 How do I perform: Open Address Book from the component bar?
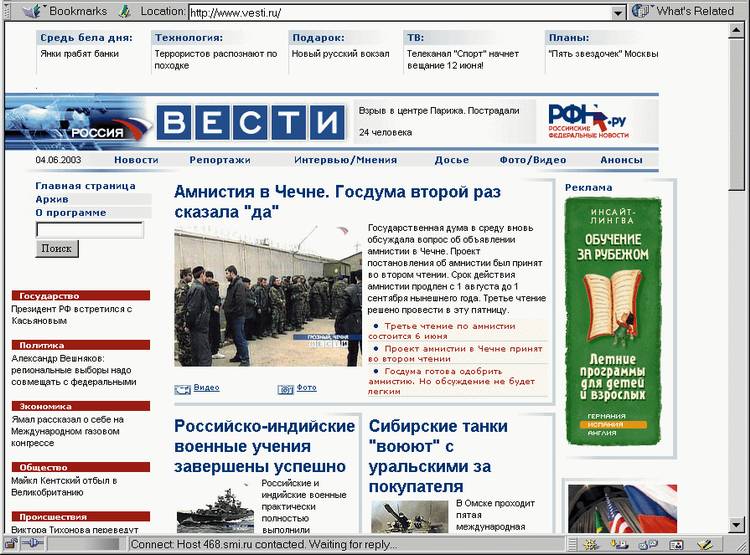[x=676, y=544]
